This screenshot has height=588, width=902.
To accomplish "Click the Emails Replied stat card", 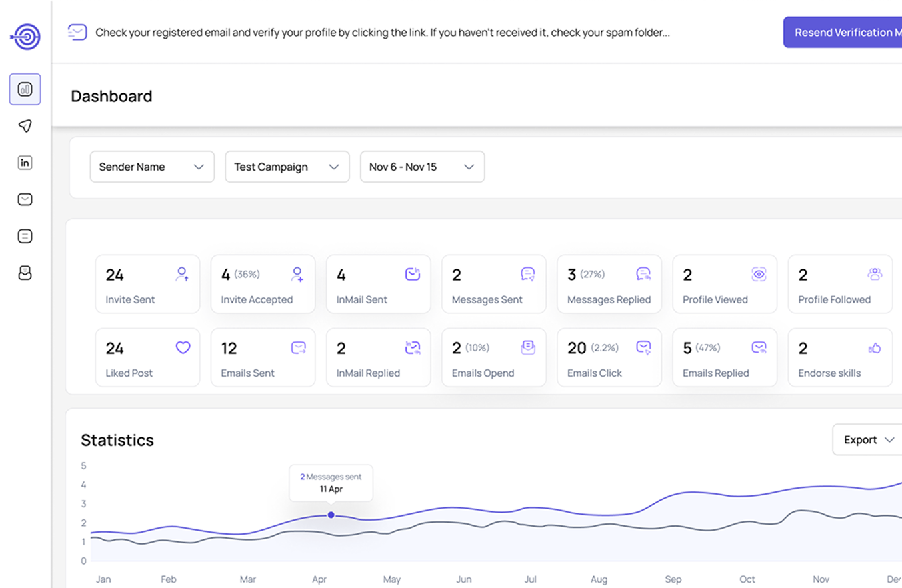I will 724,357.
